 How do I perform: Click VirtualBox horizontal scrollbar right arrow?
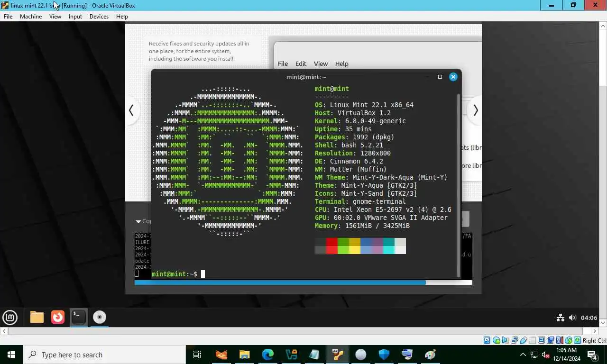[595, 331]
